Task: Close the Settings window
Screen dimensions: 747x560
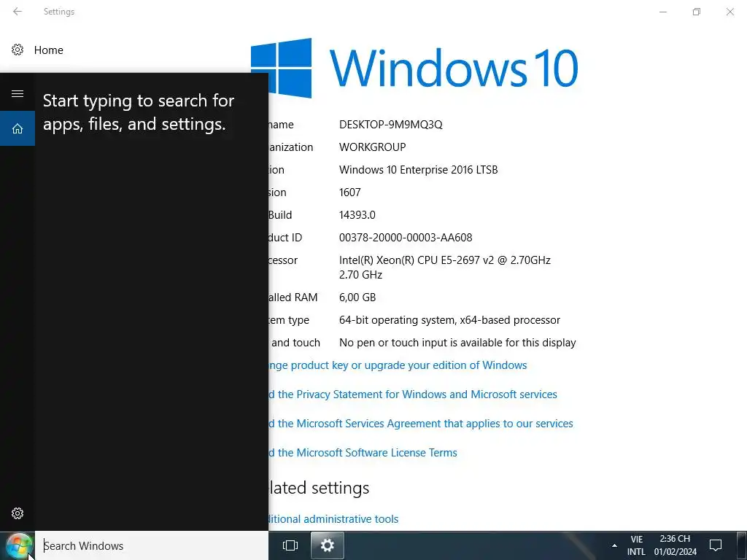Action: (x=729, y=12)
